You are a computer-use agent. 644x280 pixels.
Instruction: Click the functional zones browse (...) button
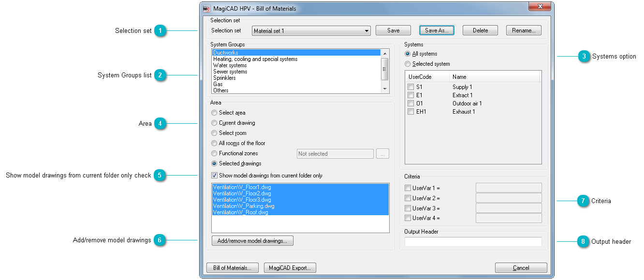coord(383,154)
